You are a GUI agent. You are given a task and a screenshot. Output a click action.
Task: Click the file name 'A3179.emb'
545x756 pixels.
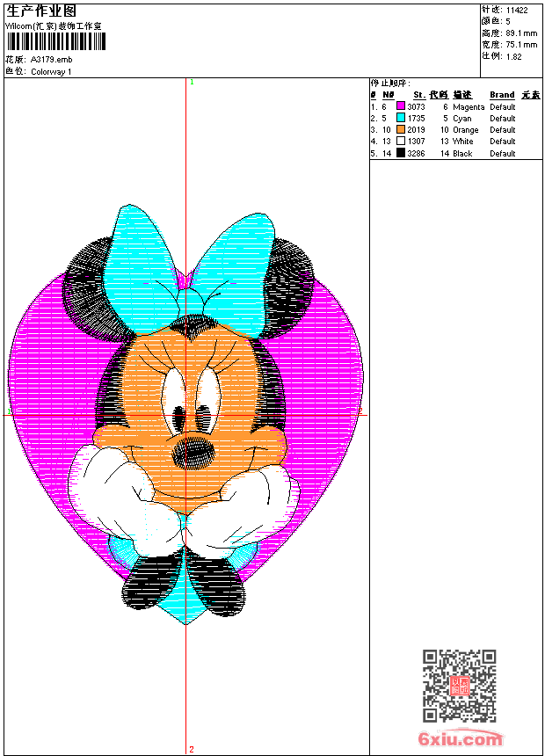click(52, 59)
